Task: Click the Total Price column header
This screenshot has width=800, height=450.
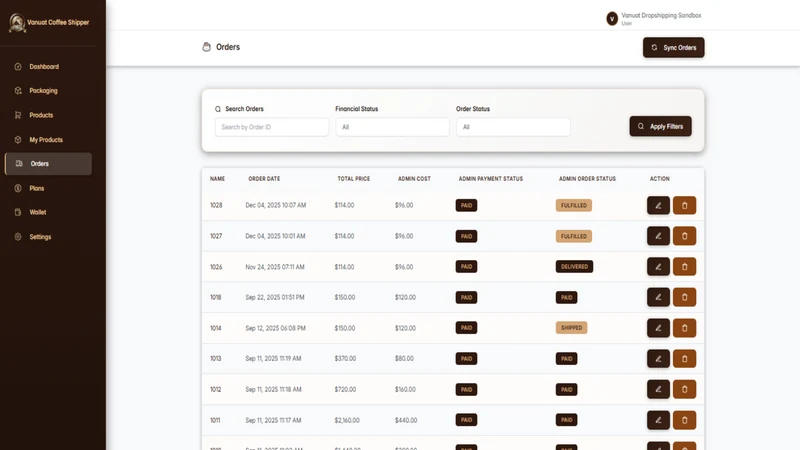Action: (x=354, y=179)
